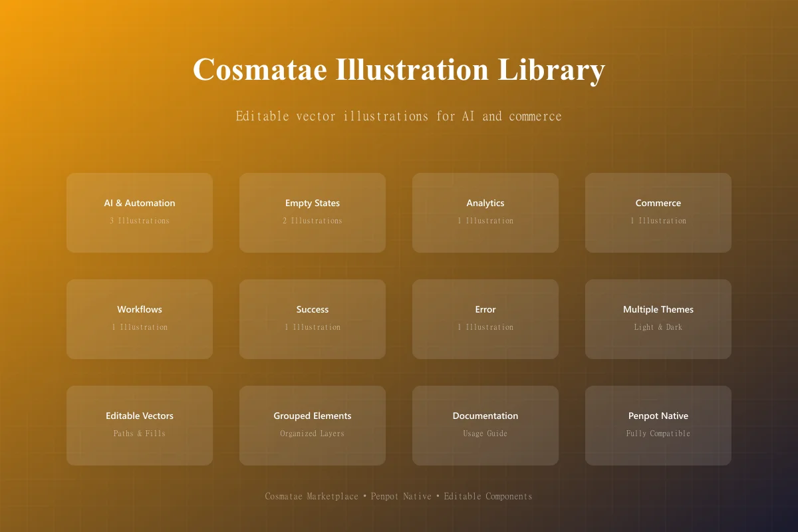Select the Commerce category card
Image resolution: width=798 pixels, height=532 pixels.
click(658, 213)
